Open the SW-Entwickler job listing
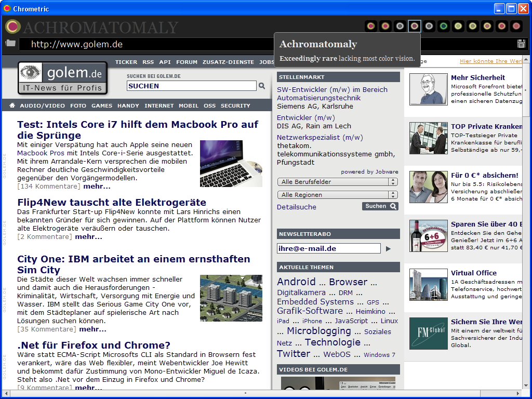 point(332,94)
